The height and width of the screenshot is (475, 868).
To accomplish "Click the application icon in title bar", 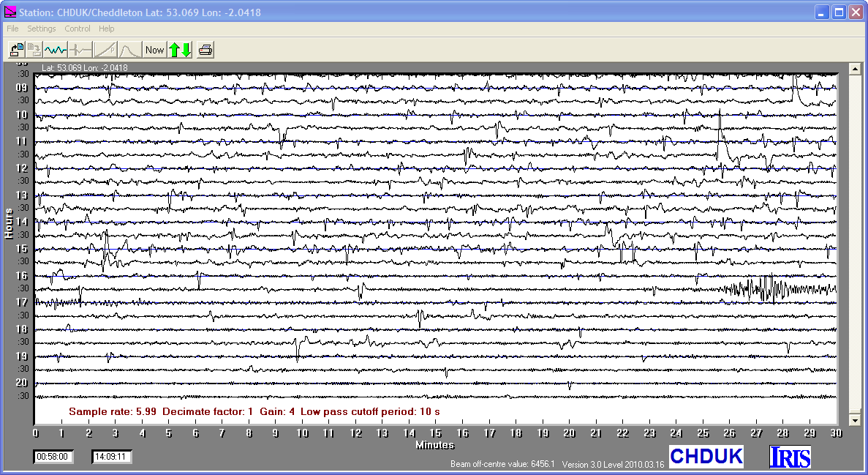I will pyautogui.click(x=10, y=12).
